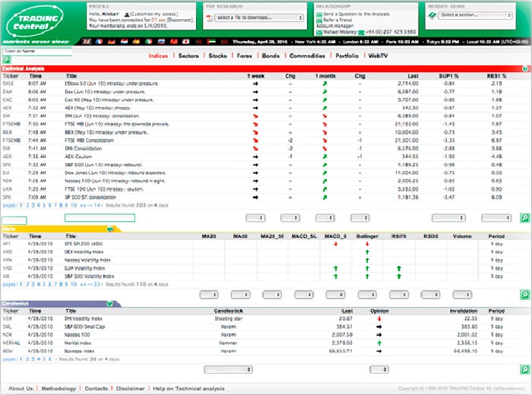532x395 pixels.
Task: Click the Disconnect link in profile
Action: (195, 21)
